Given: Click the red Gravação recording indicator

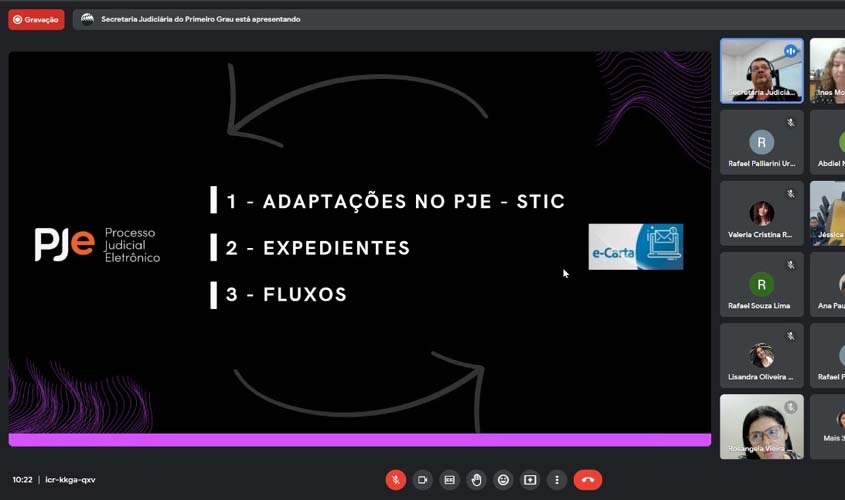Looking at the screenshot, I should click(36, 19).
